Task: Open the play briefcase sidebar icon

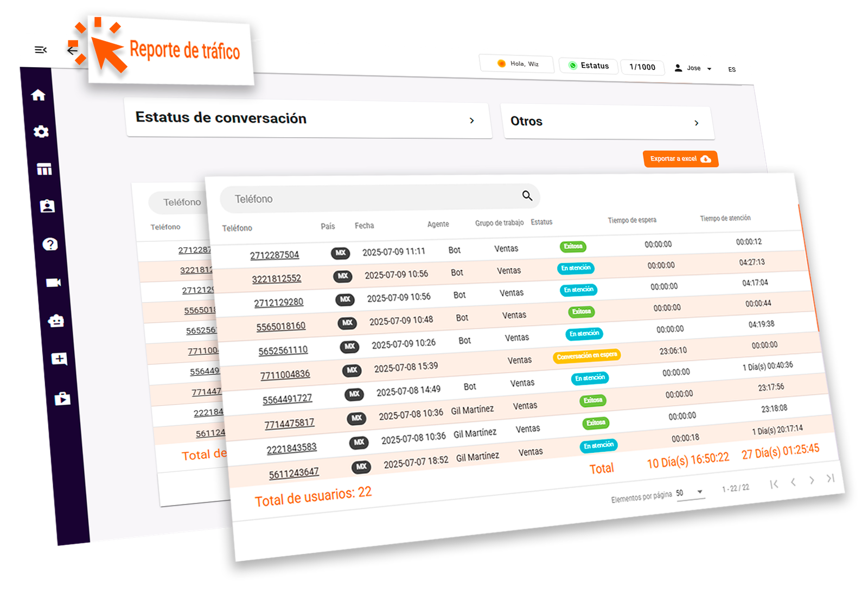Action: coord(62,399)
